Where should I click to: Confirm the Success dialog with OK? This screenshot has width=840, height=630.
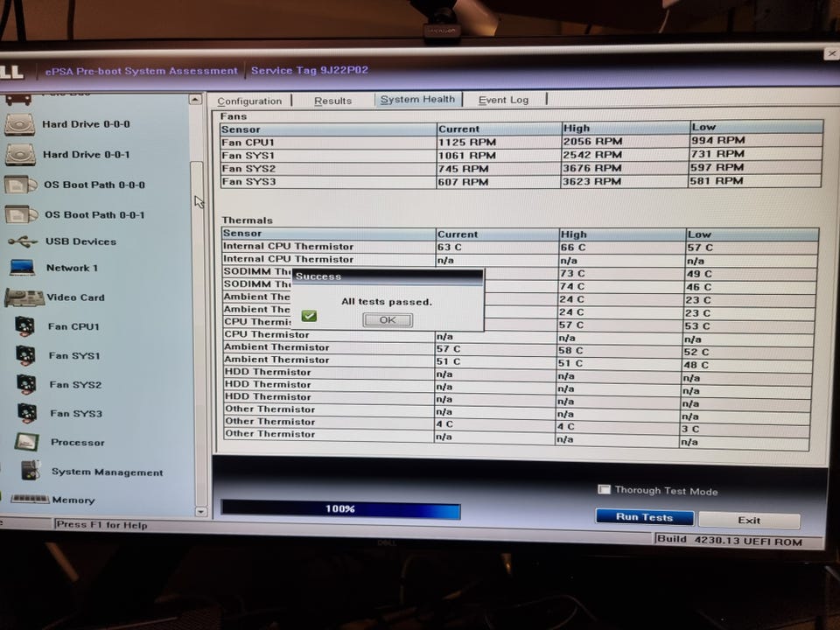pos(388,320)
